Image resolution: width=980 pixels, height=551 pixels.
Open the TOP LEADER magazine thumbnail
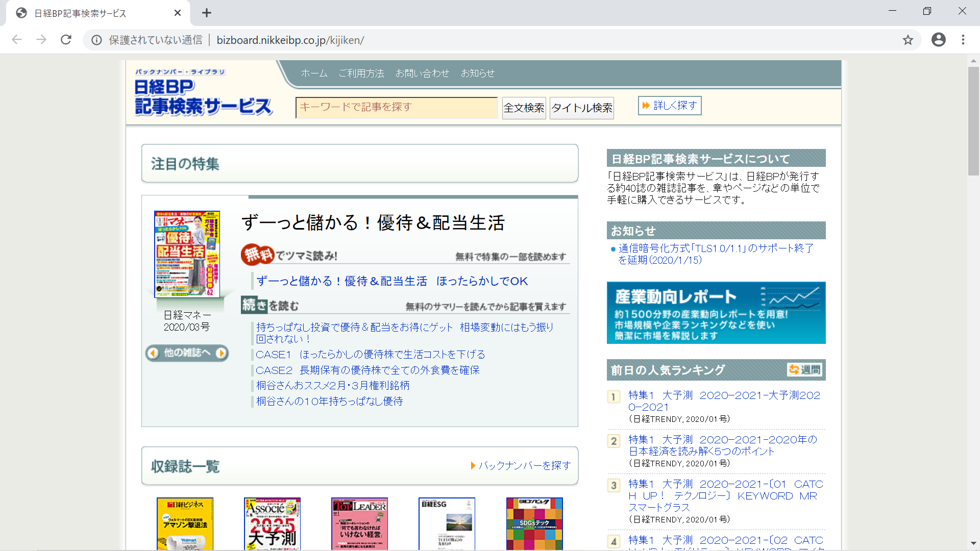coord(359,523)
